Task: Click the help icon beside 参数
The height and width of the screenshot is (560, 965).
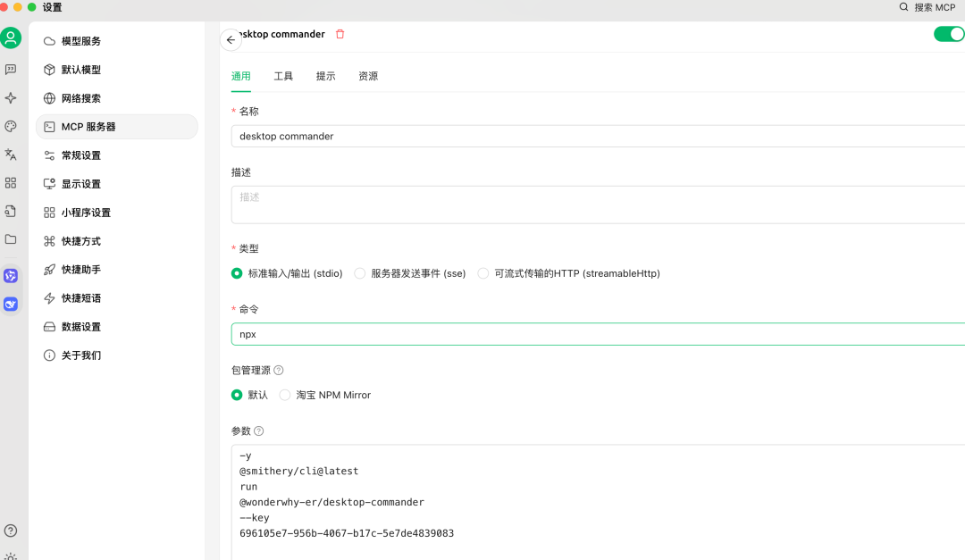Action: [259, 430]
